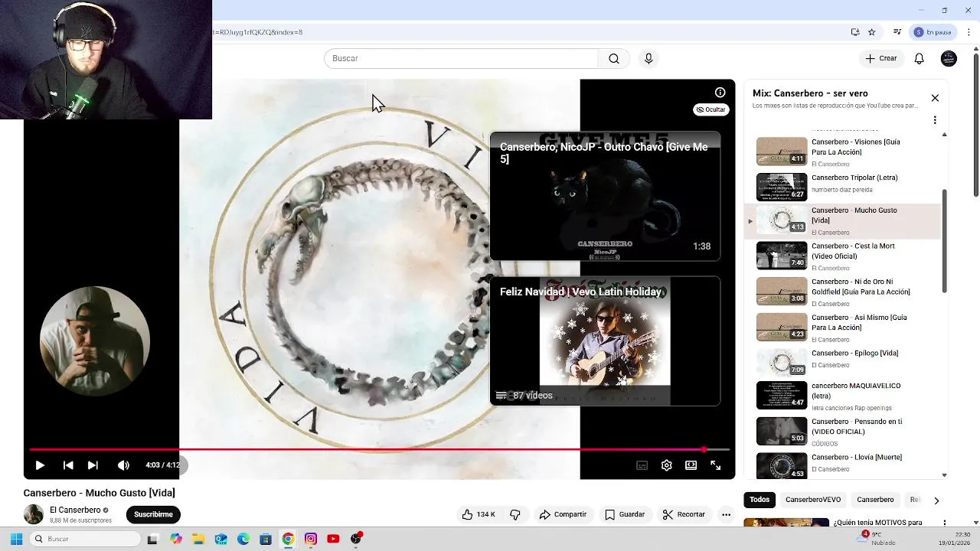Click into the YouTube Buscar search field

(461, 59)
